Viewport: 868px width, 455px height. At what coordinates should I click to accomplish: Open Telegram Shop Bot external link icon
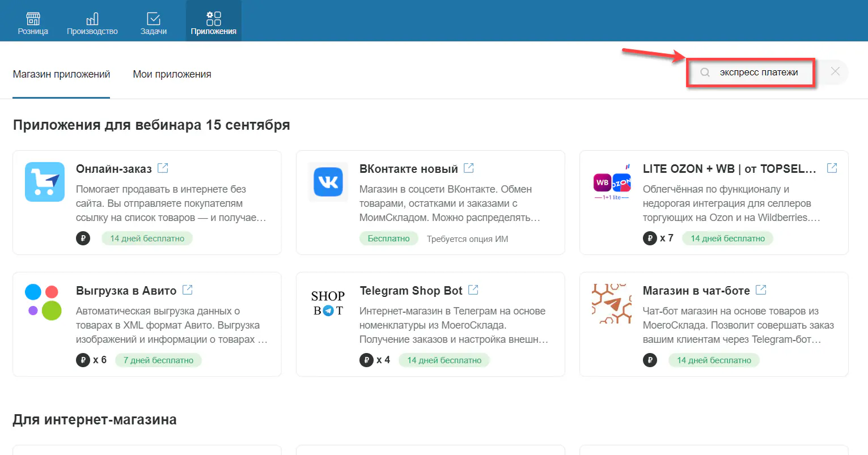coord(473,290)
